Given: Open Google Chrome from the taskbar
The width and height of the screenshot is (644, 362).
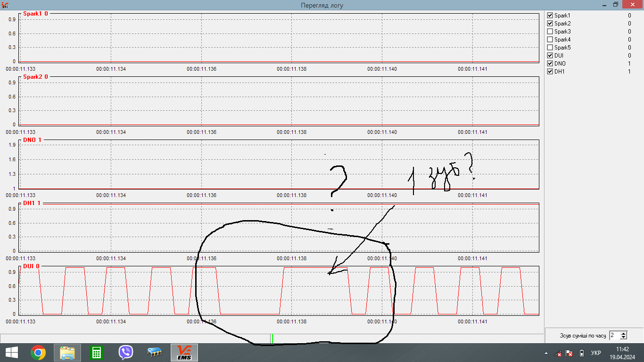Looking at the screenshot, I should [38, 353].
